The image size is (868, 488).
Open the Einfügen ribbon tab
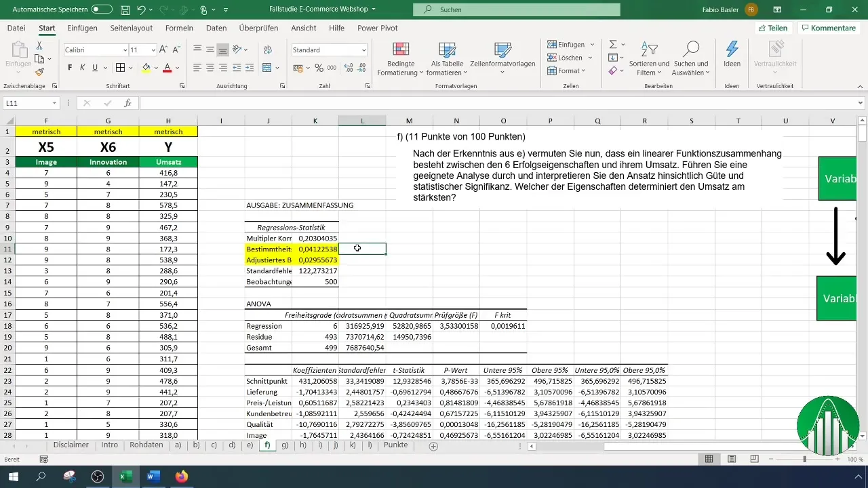click(x=82, y=28)
